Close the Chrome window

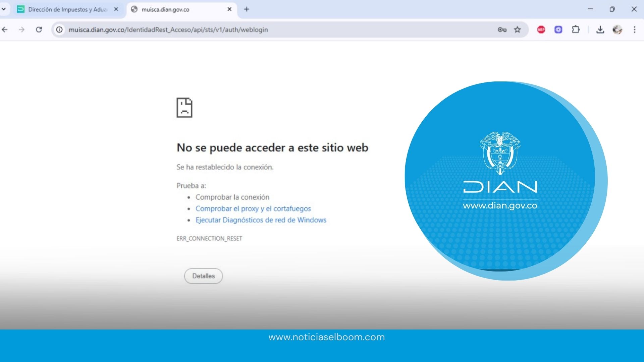point(634,9)
